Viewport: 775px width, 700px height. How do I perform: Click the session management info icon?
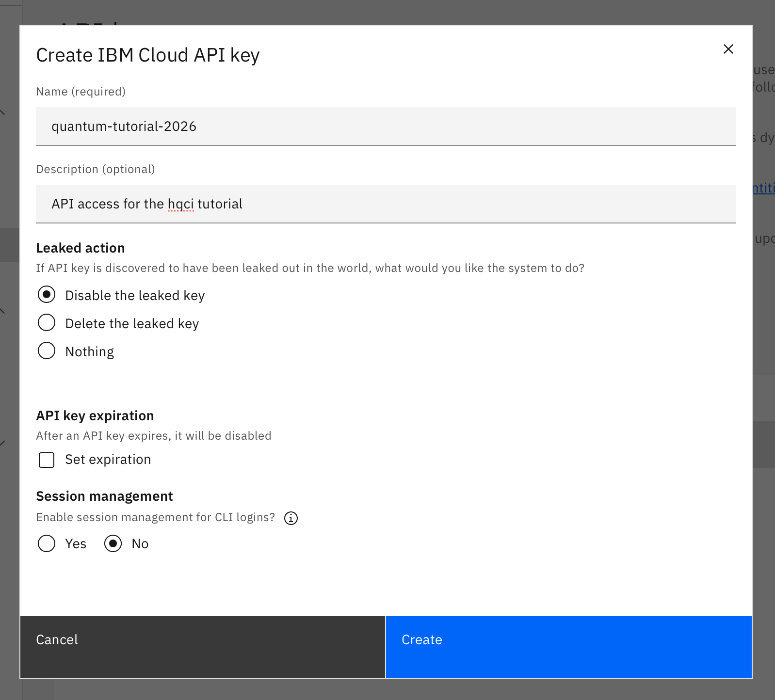pyautogui.click(x=291, y=518)
